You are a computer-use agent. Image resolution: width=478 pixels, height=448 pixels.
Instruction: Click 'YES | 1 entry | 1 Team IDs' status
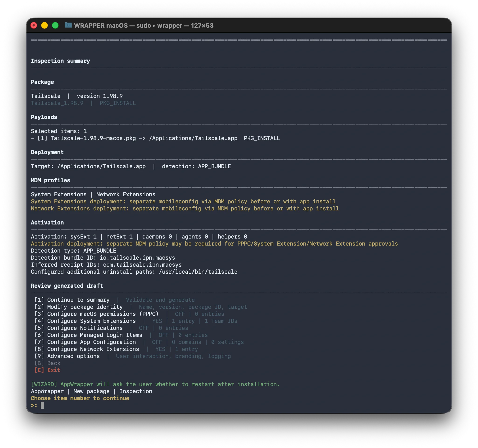coord(195,321)
